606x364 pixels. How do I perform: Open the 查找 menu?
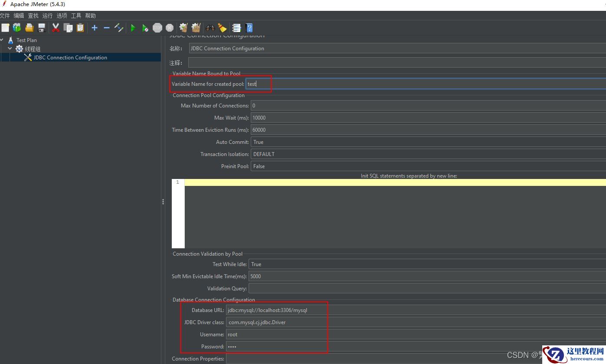[x=33, y=16]
